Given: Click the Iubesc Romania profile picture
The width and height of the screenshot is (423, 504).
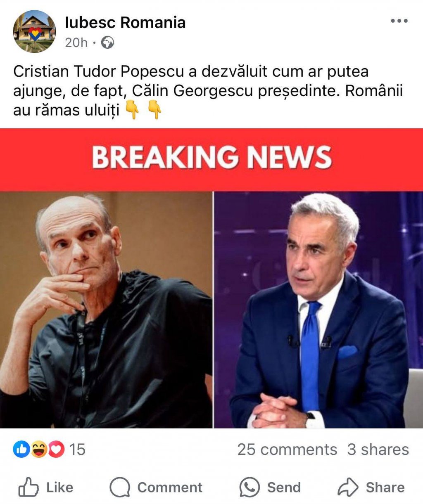Looking at the screenshot, I should coord(35,32).
